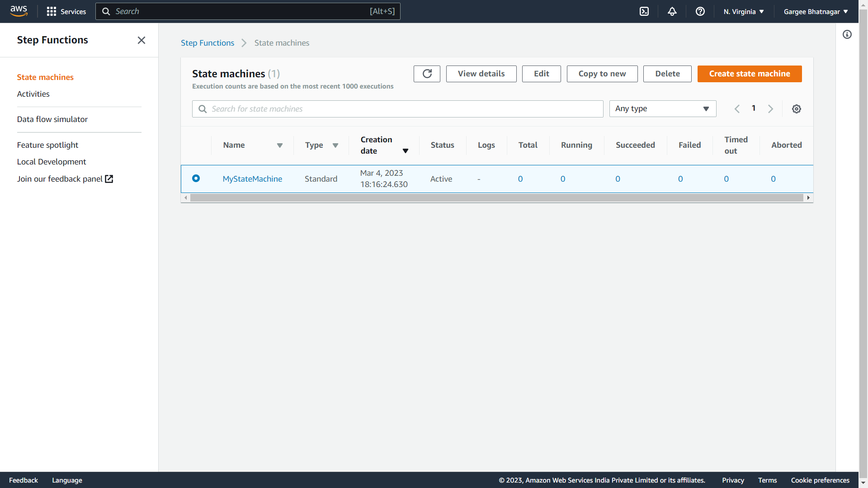Sort by Creation date column arrow

pyautogui.click(x=406, y=151)
